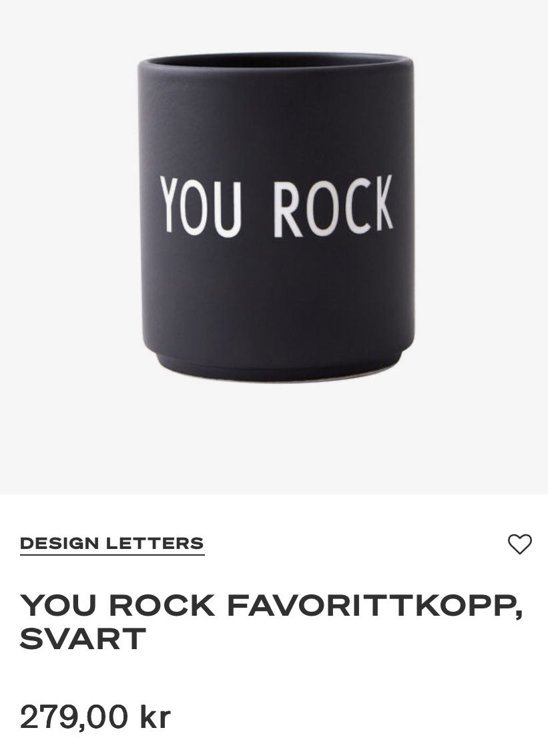Click the YOU ROCK words in heading
This screenshot has height=756, width=548.
[x=117, y=606]
